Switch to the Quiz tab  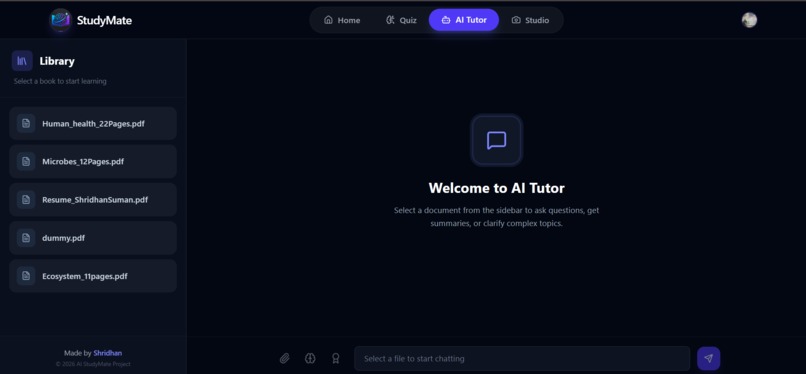click(x=401, y=20)
